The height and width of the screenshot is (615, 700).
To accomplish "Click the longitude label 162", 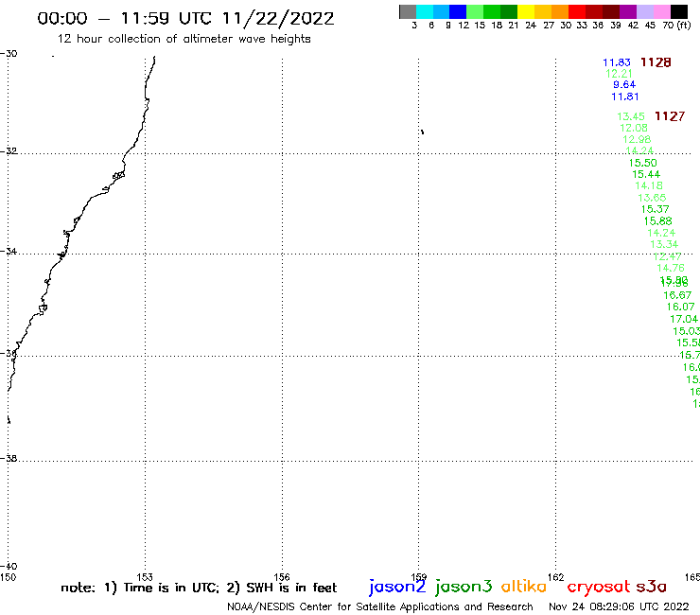I will click(x=555, y=577).
